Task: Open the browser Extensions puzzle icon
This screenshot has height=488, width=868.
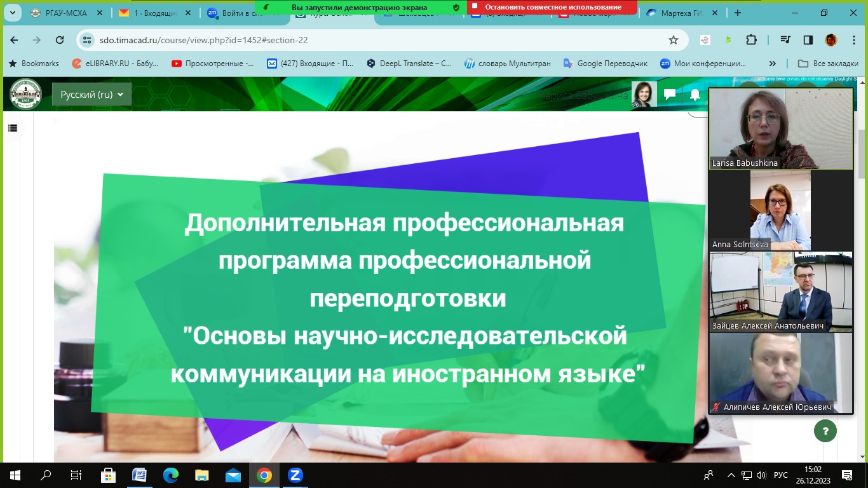Action: [751, 40]
